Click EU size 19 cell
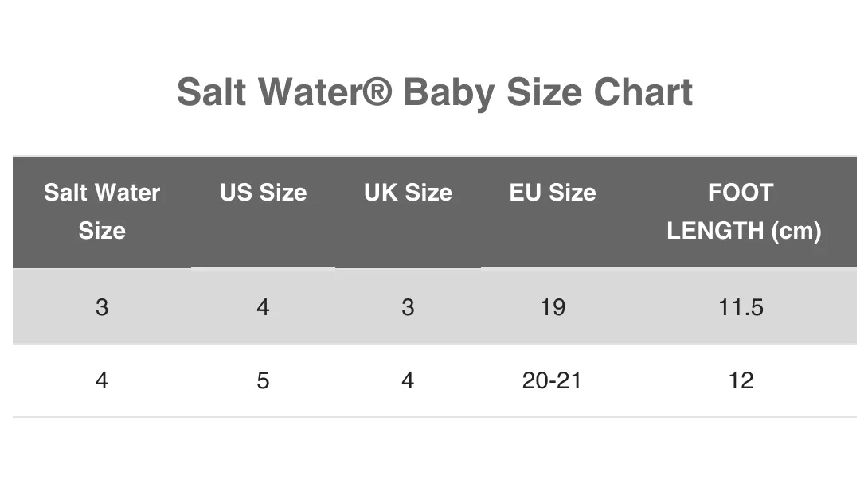 [553, 307]
